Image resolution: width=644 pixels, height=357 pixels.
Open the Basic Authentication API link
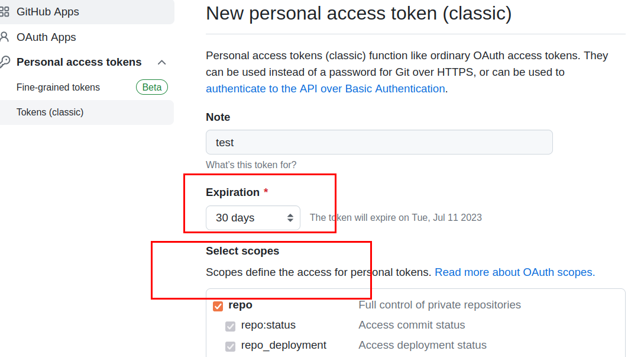pos(325,89)
